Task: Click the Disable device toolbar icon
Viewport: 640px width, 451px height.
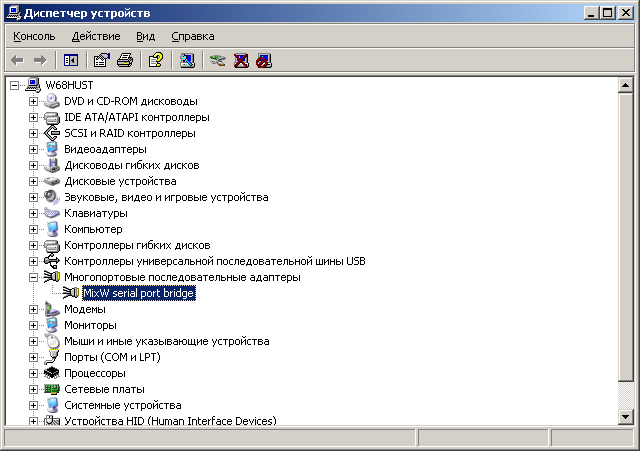Action: [x=263, y=60]
